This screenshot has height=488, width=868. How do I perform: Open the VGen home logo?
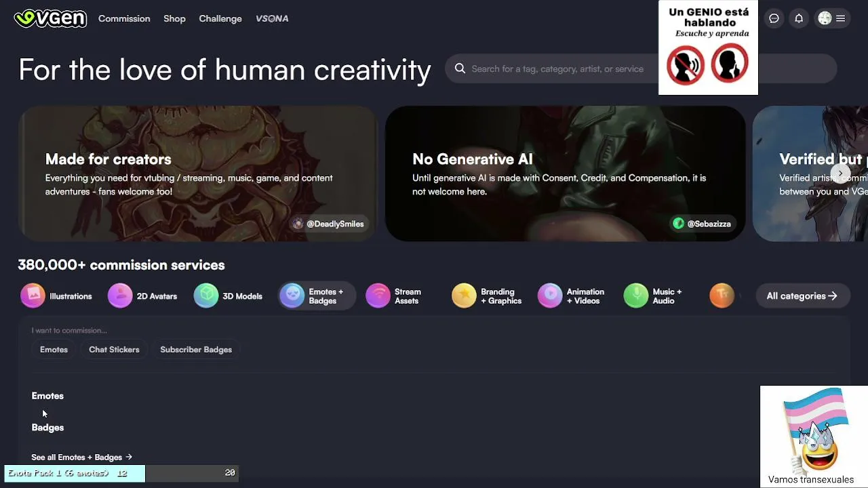[x=50, y=18]
